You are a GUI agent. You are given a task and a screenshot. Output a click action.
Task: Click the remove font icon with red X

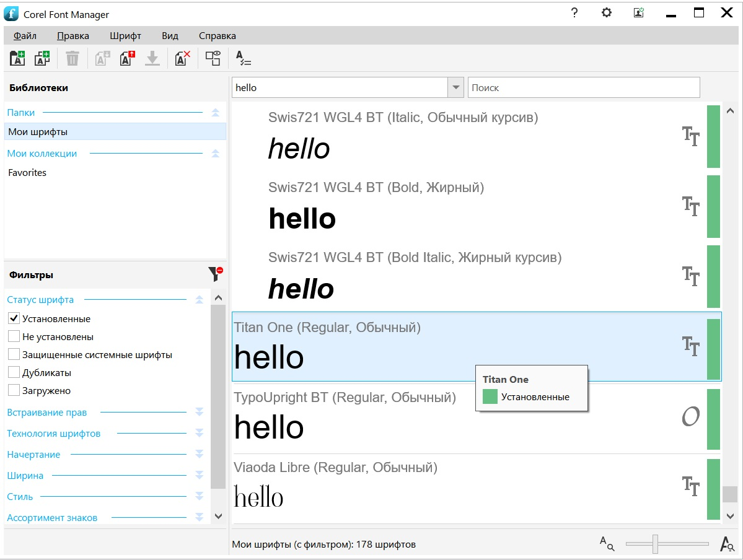(182, 58)
